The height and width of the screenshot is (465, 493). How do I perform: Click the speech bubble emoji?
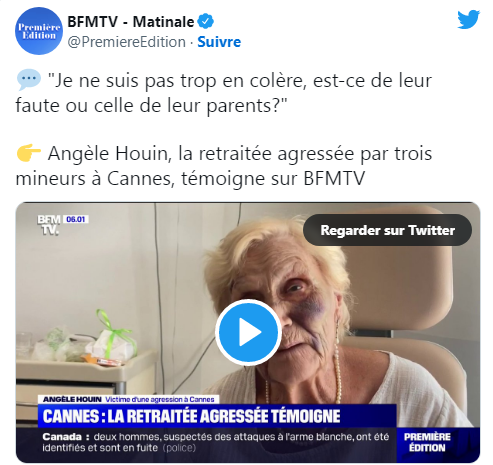[29, 80]
